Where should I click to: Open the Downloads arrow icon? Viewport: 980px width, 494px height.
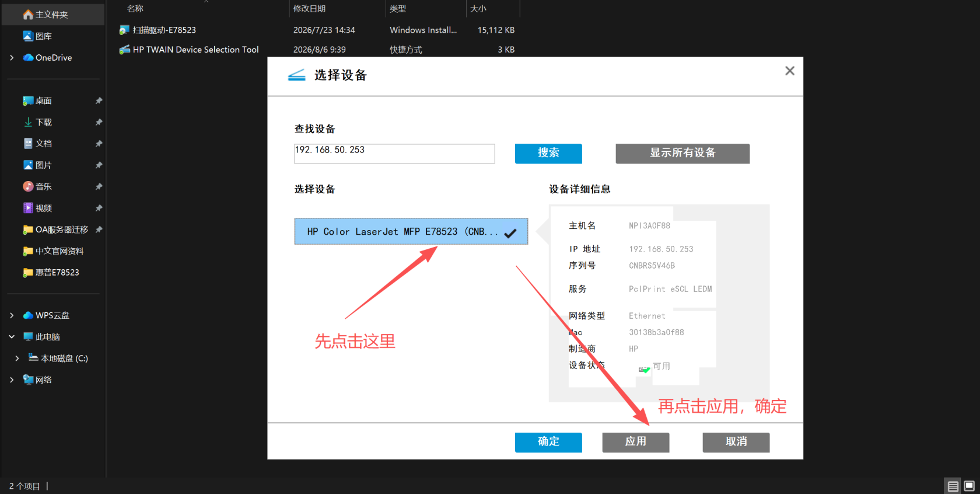click(28, 122)
